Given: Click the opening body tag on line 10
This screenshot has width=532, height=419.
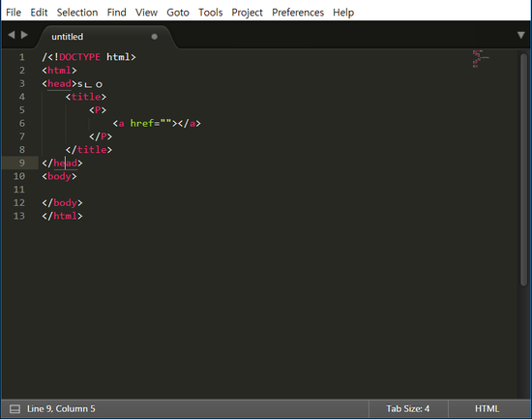Looking at the screenshot, I should click(x=59, y=176).
